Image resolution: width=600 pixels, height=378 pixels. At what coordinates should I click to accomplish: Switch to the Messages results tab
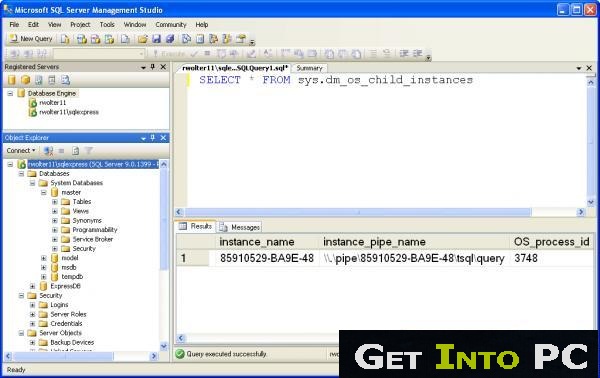(240, 227)
